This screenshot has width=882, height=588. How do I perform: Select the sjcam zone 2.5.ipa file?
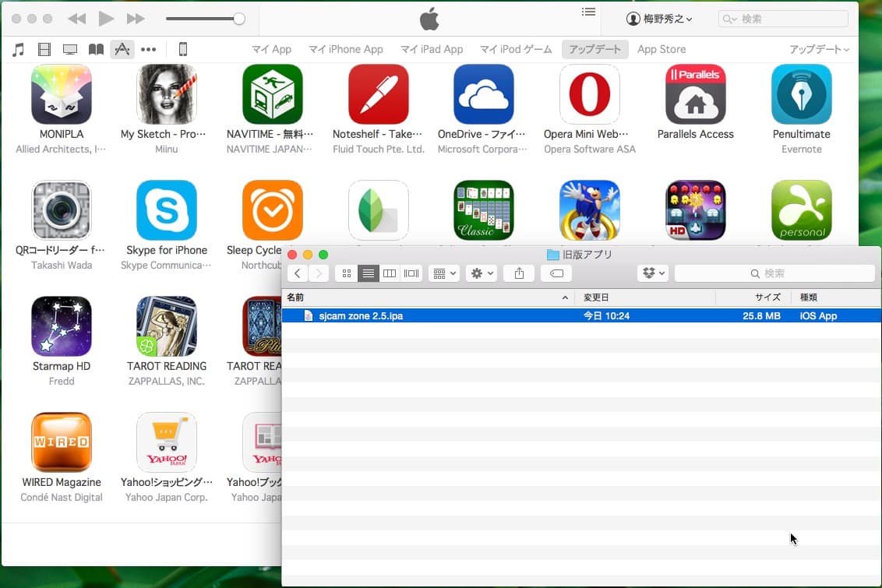pyautogui.click(x=361, y=316)
